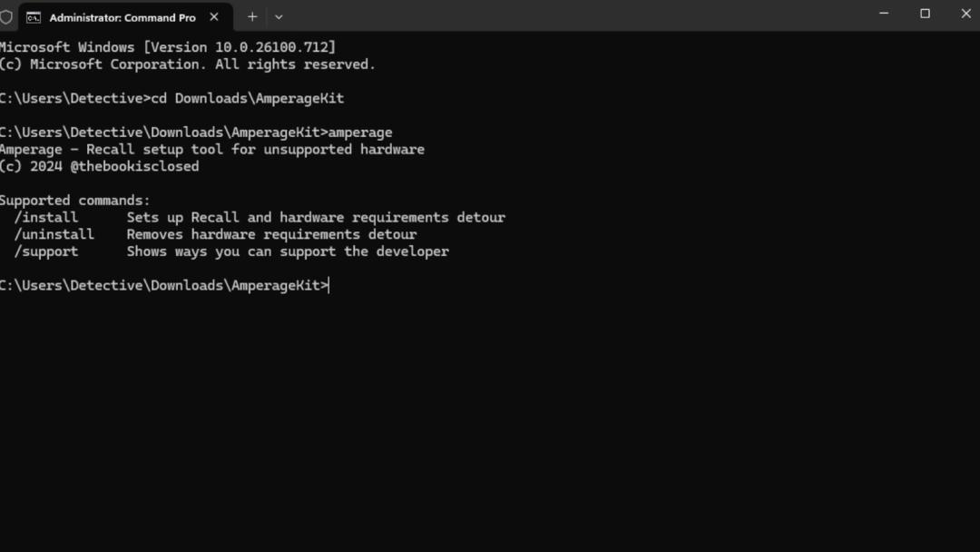
Task: Click the /install command text
Action: [46, 218]
